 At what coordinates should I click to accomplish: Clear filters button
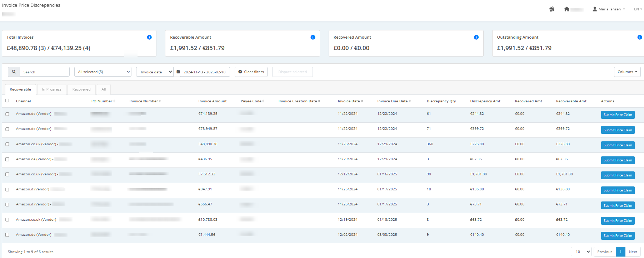251,72
